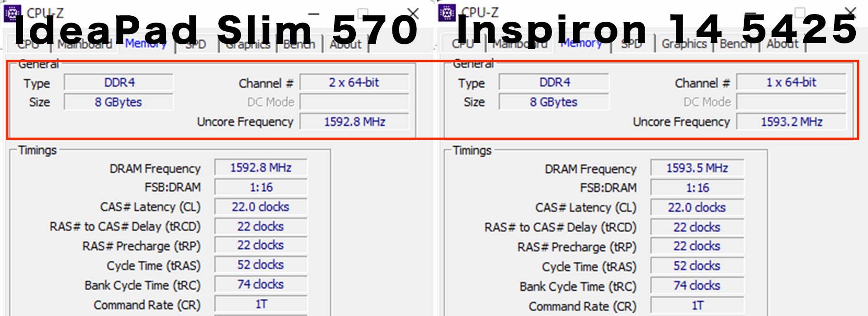Switch to the Mainboard tab in the left CPU-Z window

click(85, 44)
